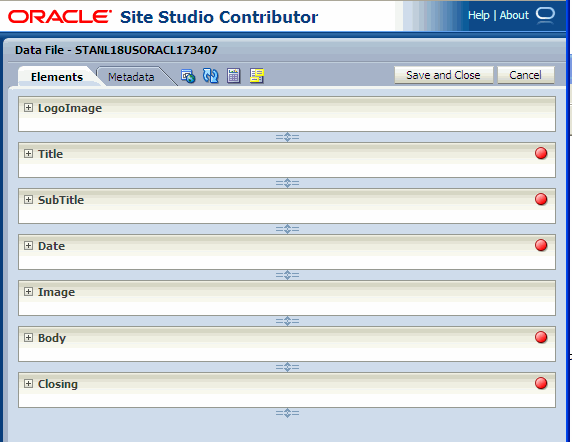Click the preview window-with-globe toolbar icon
Image resolution: width=572 pixels, height=442 pixels.
[188, 76]
